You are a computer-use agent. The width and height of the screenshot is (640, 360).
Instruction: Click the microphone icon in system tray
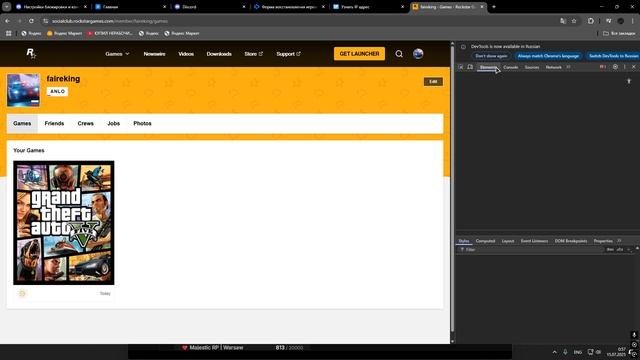pyautogui.click(x=565, y=352)
